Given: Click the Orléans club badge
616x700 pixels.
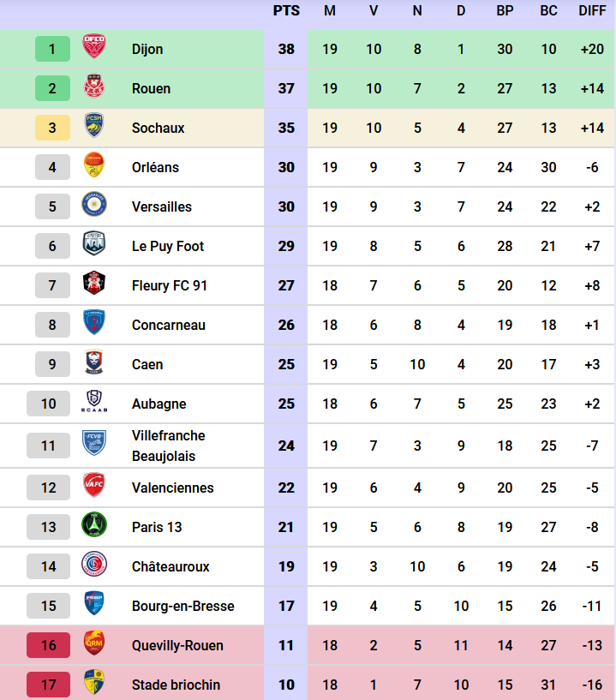Looking at the screenshot, I should point(93,165).
